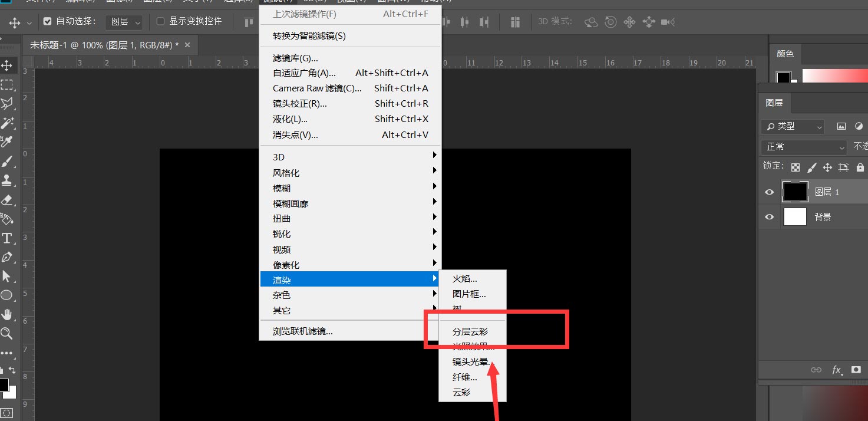Open the 类型 layer filter dropdown
This screenshot has width=868, height=421.
click(x=793, y=126)
